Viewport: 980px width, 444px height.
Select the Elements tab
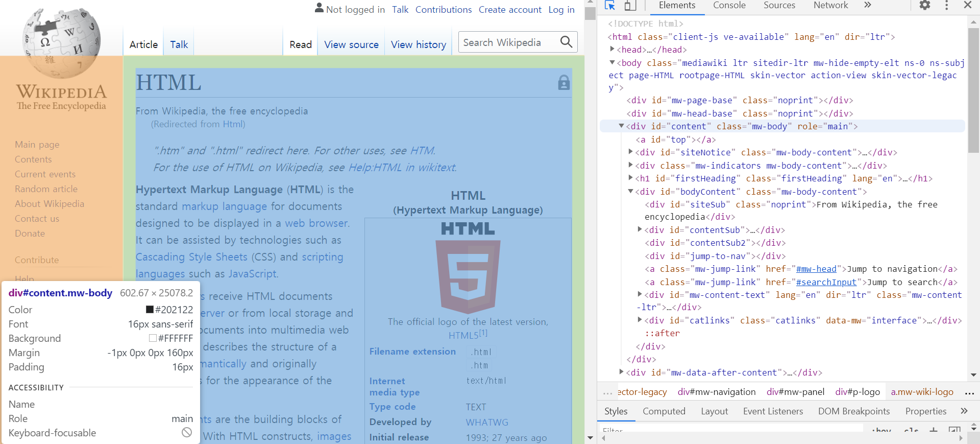pyautogui.click(x=677, y=6)
